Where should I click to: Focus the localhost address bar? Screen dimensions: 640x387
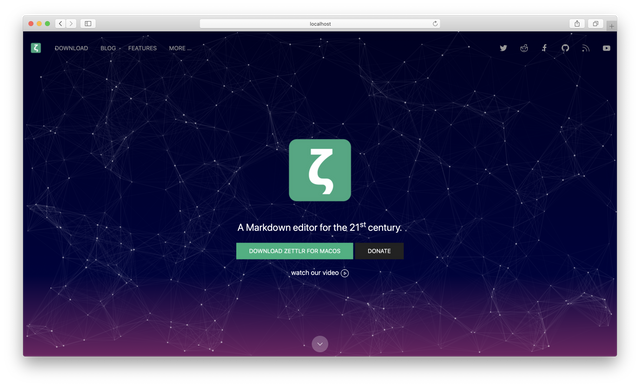coord(320,24)
